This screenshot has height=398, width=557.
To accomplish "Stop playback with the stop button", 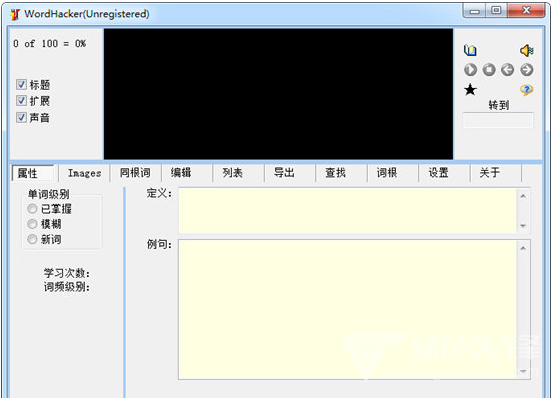I will 489,70.
